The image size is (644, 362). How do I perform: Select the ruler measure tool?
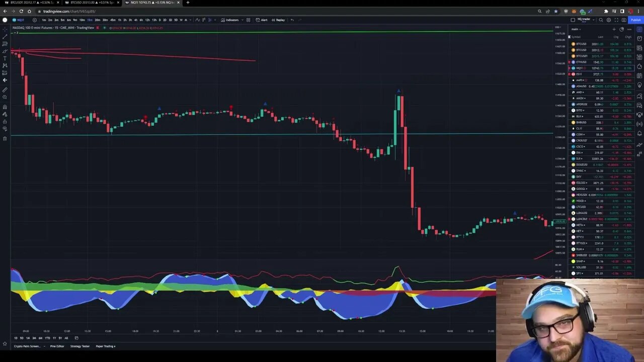5,89
